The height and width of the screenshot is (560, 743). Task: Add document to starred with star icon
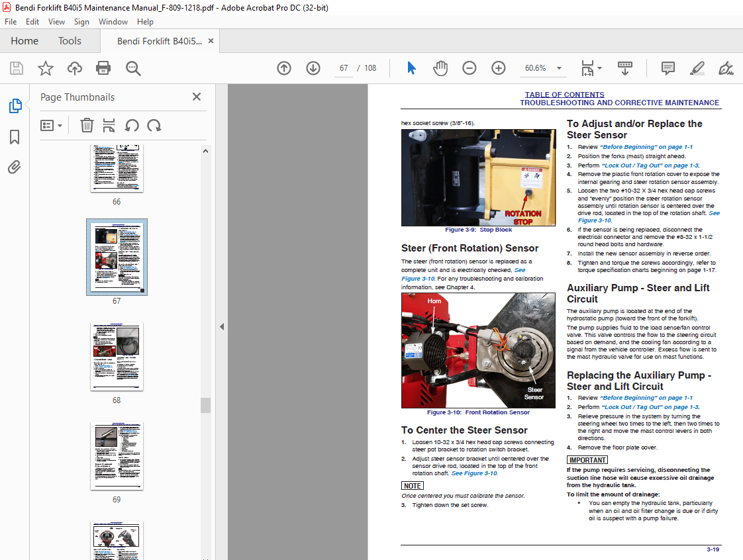[x=46, y=68]
